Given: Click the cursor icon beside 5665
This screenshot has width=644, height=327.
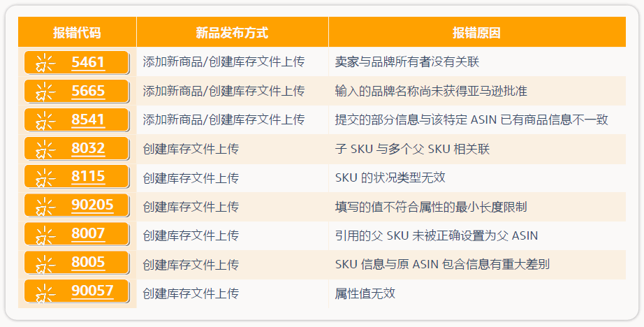Looking at the screenshot, I should pyautogui.click(x=45, y=92).
